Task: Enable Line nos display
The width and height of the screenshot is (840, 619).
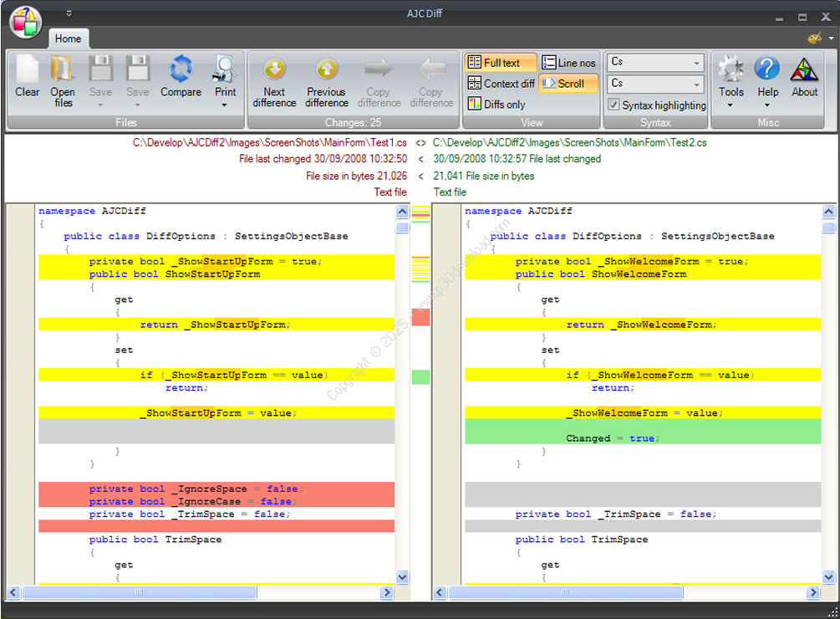Action: (568, 63)
